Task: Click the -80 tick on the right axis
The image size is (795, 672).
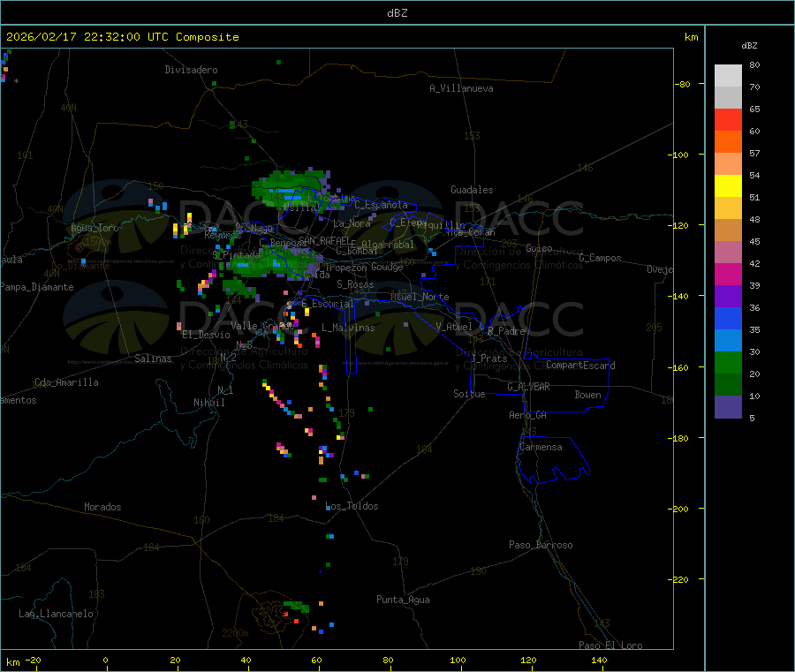Action: 683,84
